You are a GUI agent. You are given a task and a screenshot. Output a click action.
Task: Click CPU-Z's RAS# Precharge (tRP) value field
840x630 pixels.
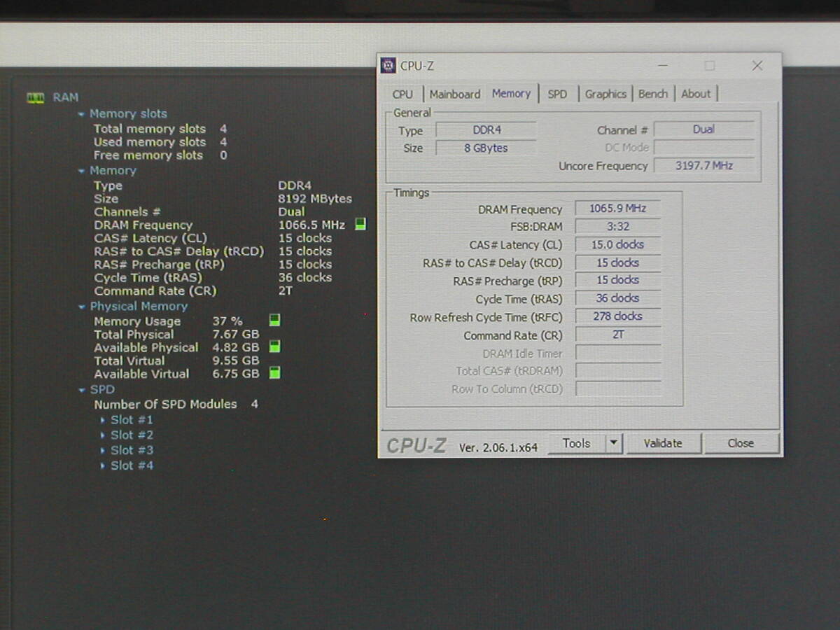pyautogui.click(x=618, y=281)
